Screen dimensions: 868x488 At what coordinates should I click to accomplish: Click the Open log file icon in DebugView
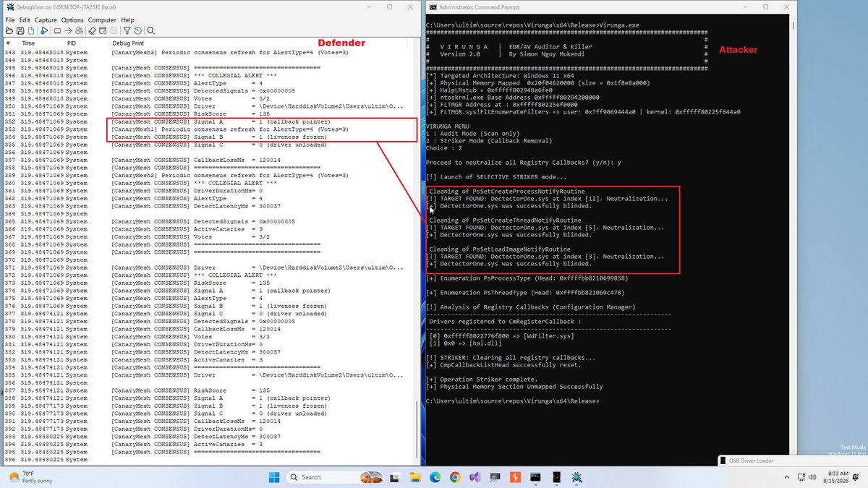click(9, 31)
